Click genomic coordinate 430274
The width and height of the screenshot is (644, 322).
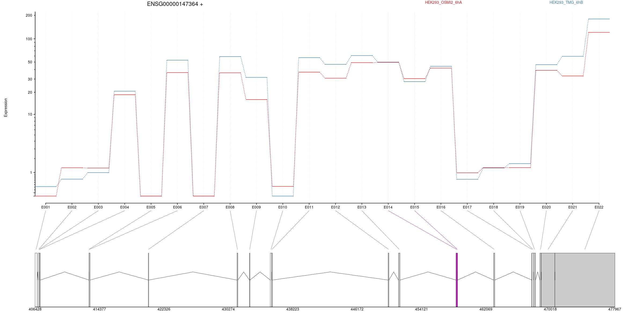pyautogui.click(x=228, y=309)
